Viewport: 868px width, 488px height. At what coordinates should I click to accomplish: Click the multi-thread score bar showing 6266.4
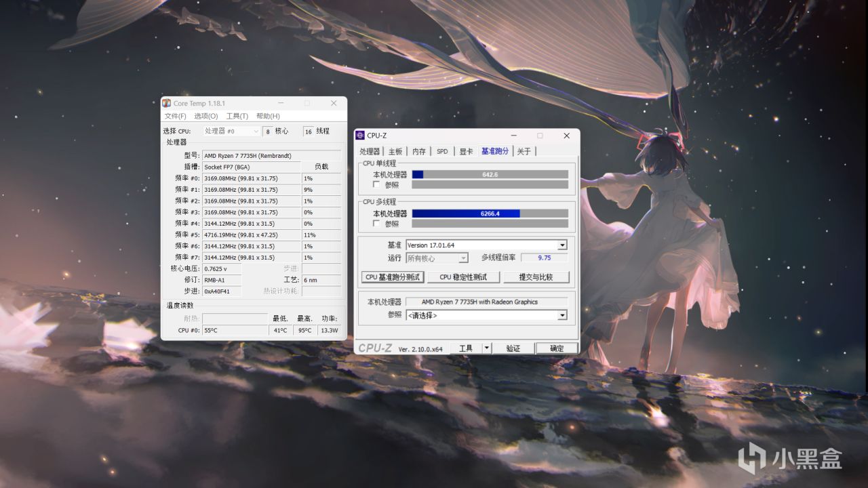(x=490, y=213)
